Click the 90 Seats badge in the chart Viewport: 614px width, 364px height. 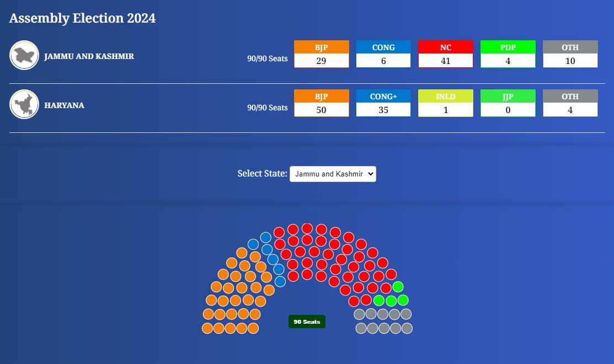click(x=307, y=322)
